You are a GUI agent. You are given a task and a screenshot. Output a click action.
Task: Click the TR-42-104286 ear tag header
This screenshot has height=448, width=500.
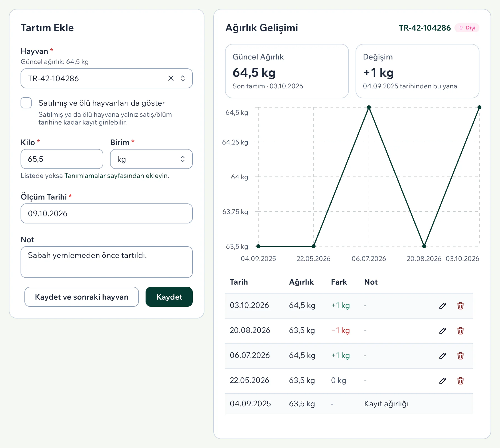tap(425, 28)
